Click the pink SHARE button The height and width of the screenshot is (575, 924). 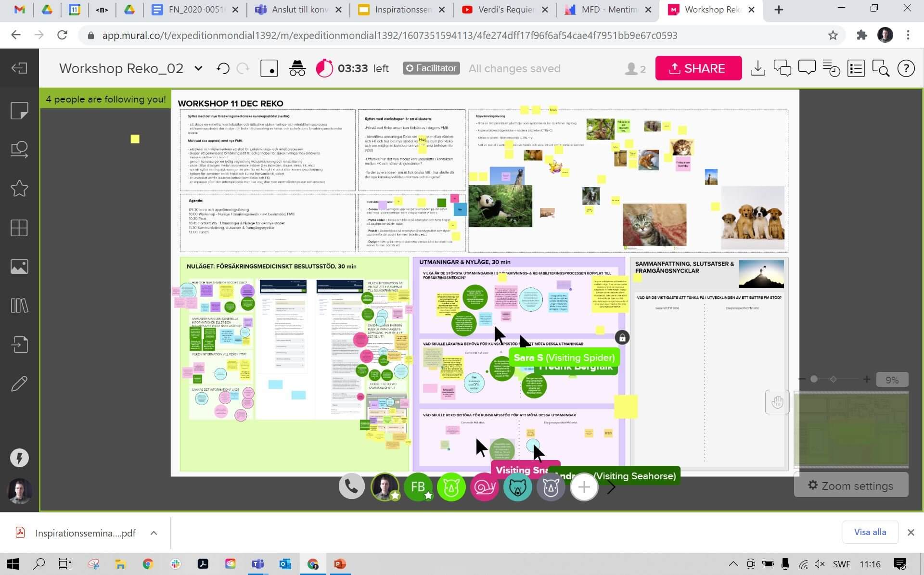point(698,68)
